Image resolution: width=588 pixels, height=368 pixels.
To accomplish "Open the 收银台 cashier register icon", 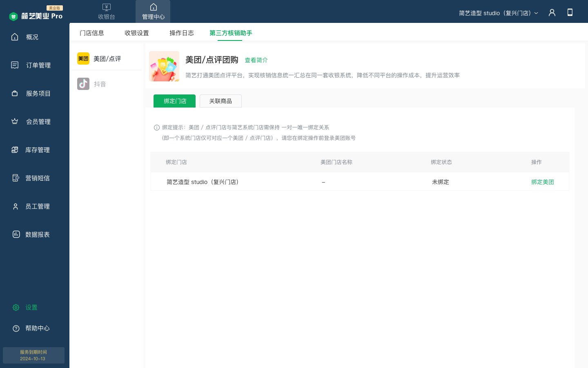I will coord(107,11).
